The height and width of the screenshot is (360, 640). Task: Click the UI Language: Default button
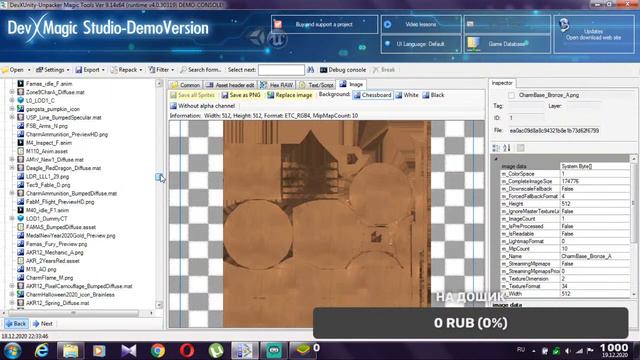tap(421, 44)
